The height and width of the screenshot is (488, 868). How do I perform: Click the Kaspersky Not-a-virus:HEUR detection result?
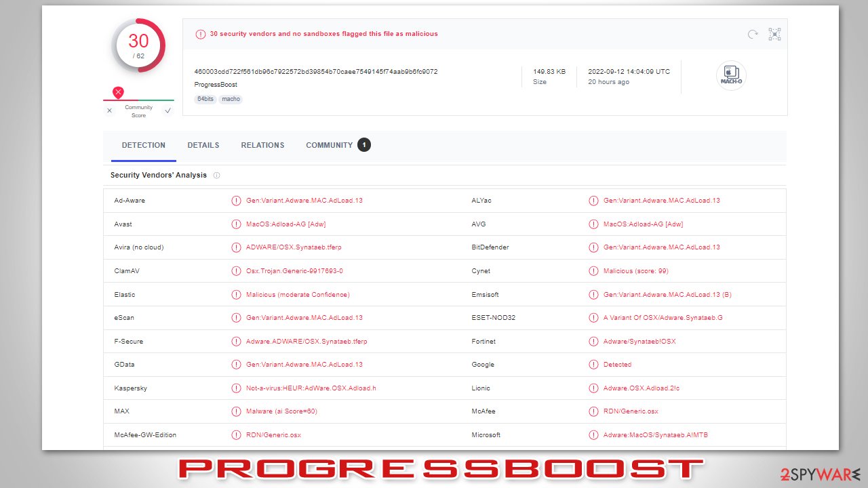[x=311, y=388]
